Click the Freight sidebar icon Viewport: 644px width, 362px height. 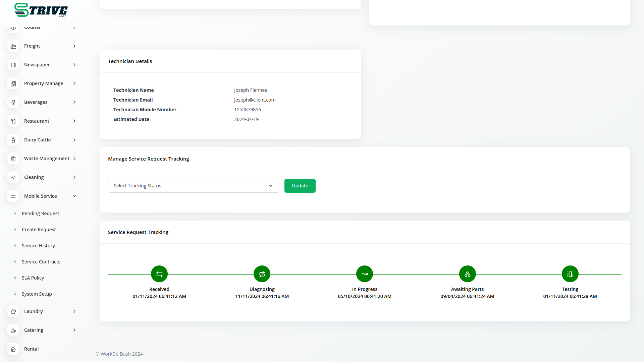pos(13,46)
